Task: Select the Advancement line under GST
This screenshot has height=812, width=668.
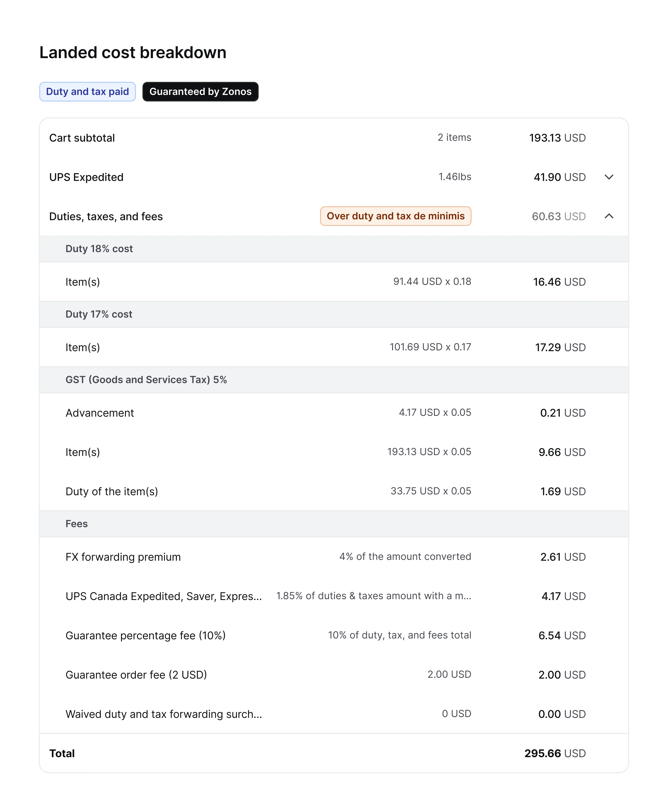Action: pos(99,413)
